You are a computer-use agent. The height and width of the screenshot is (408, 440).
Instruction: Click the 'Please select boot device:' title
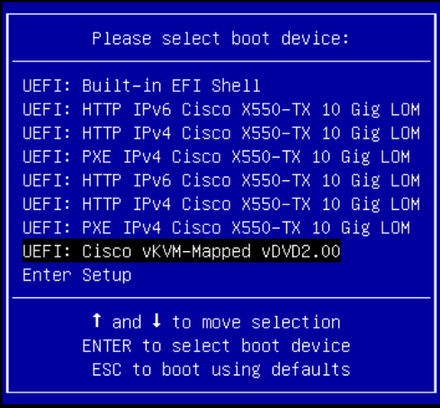coord(221,39)
